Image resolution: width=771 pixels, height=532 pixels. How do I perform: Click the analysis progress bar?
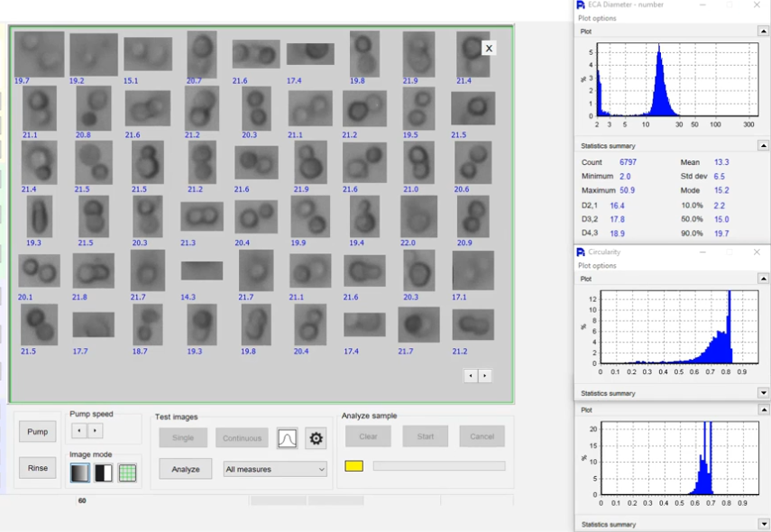tap(439, 465)
